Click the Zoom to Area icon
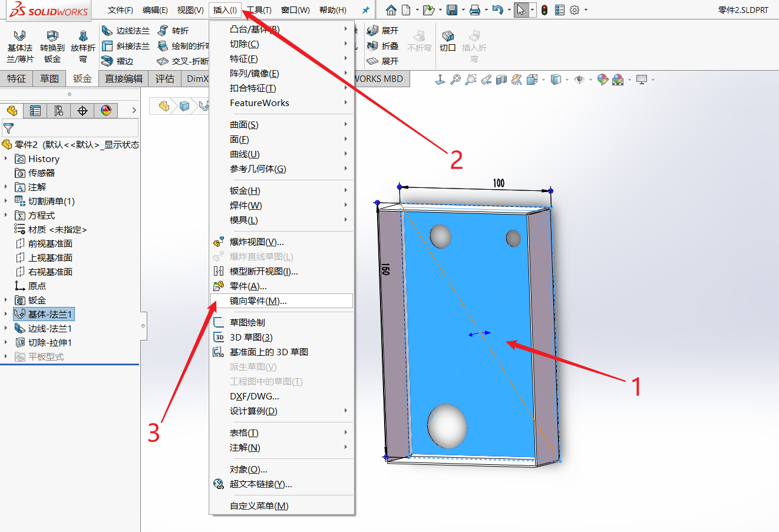Viewport: 779px width, 532px height. coord(471,80)
